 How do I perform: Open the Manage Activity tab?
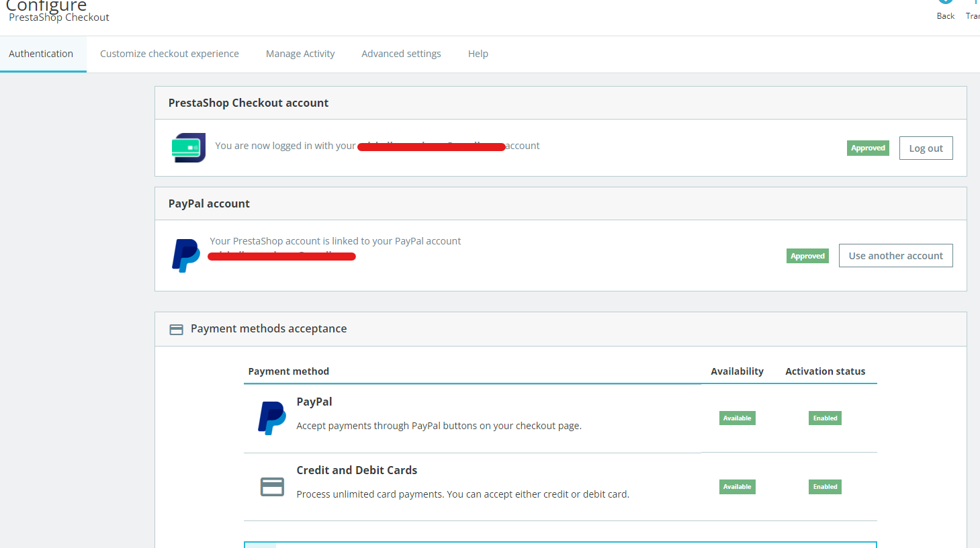point(300,54)
